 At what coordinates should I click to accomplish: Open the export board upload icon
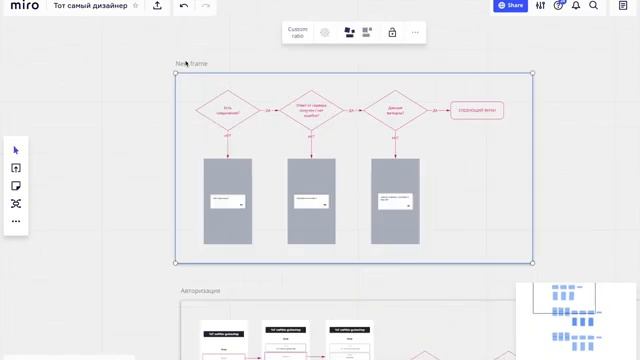coord(157,6)
